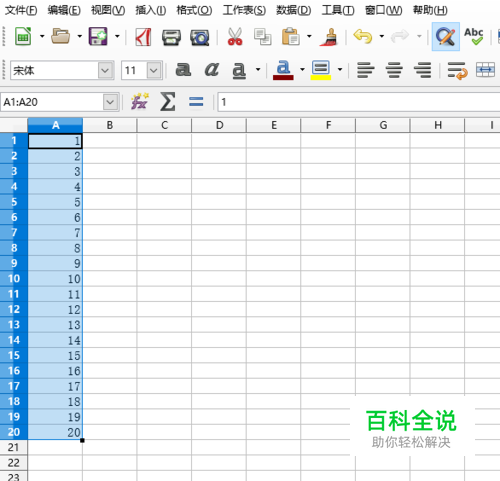Open the 插入(I) menu
Viewport: 500px width, 481px height.
point(151,10)
